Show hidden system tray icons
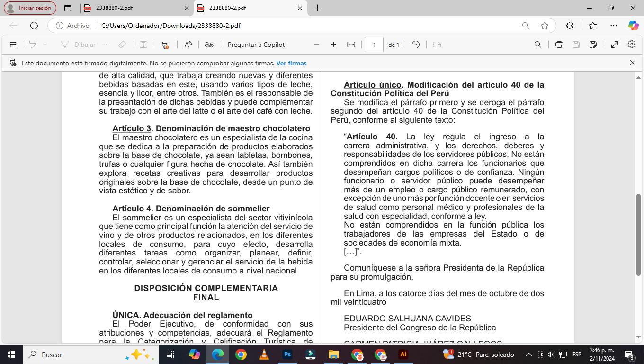Image resolution: width=644 pixels, height=364 pixels. point(528,355)
